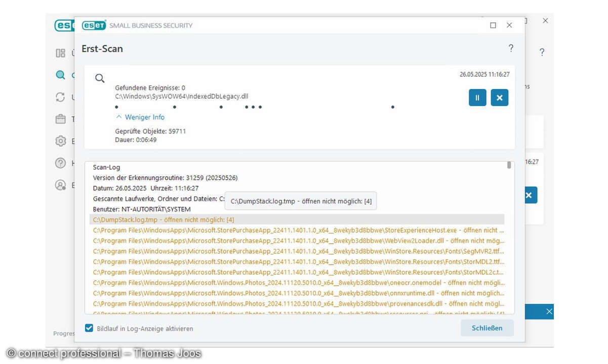Open the help circle icon in the main sidebar
Screen dimensions: 608x364
coord(61,163)
